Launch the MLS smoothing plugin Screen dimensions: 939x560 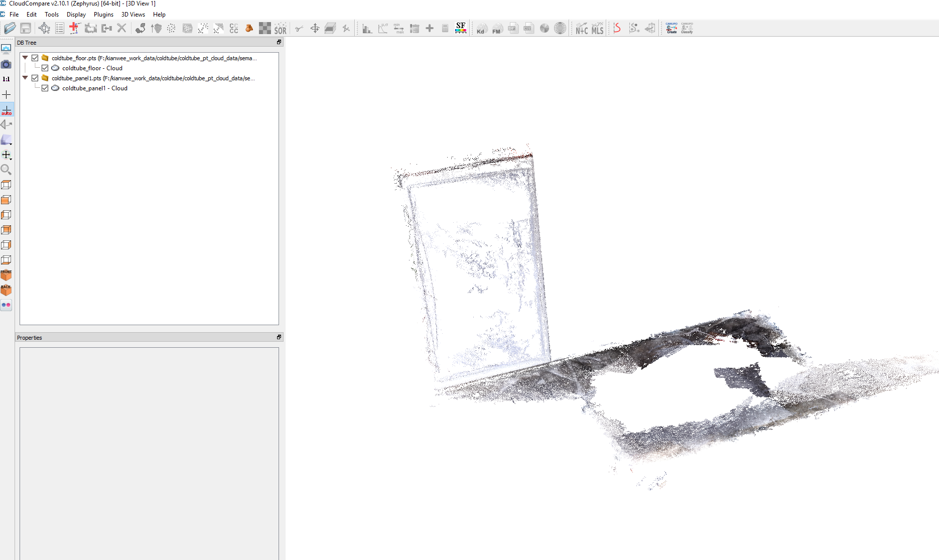pos(597,28)
